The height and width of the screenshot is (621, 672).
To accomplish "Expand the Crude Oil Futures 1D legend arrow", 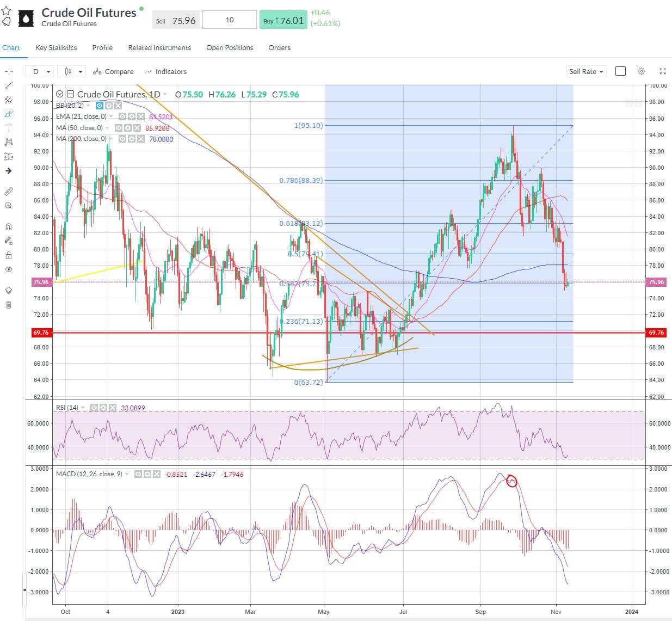I will point(165,95).
